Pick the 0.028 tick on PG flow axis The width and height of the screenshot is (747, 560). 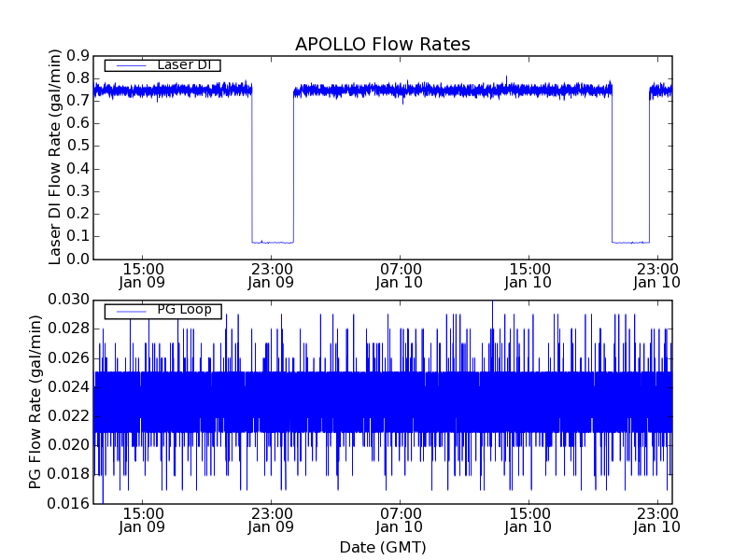(x=68, y=329)
